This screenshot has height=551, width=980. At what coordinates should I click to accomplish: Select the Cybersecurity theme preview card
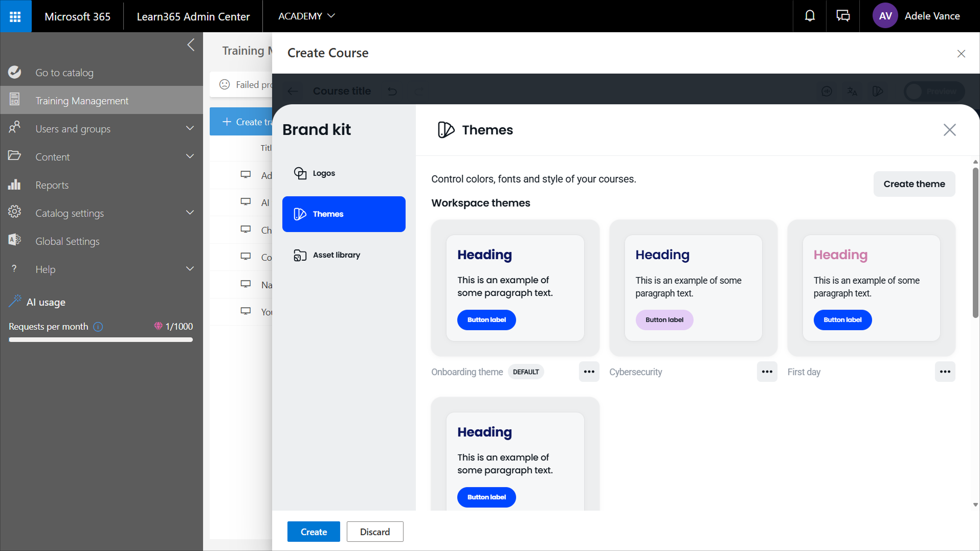pos(693,288)
